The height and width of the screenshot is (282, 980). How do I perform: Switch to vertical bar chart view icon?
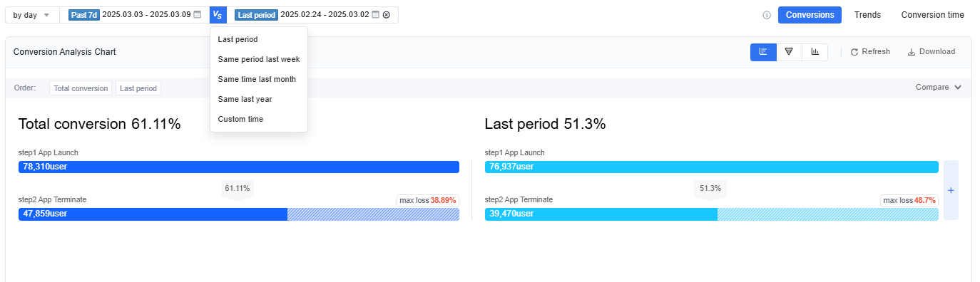pos(815,52)
